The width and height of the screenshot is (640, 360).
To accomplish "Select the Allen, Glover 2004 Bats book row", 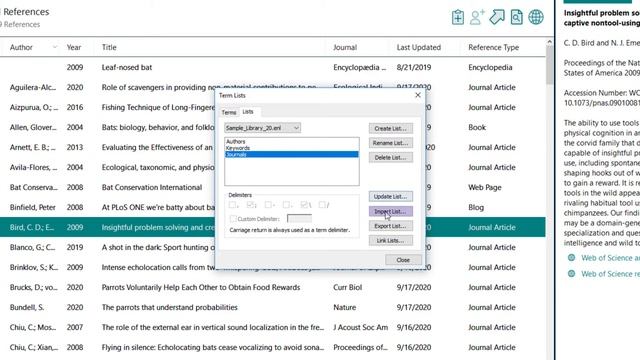I will (273, 127).
